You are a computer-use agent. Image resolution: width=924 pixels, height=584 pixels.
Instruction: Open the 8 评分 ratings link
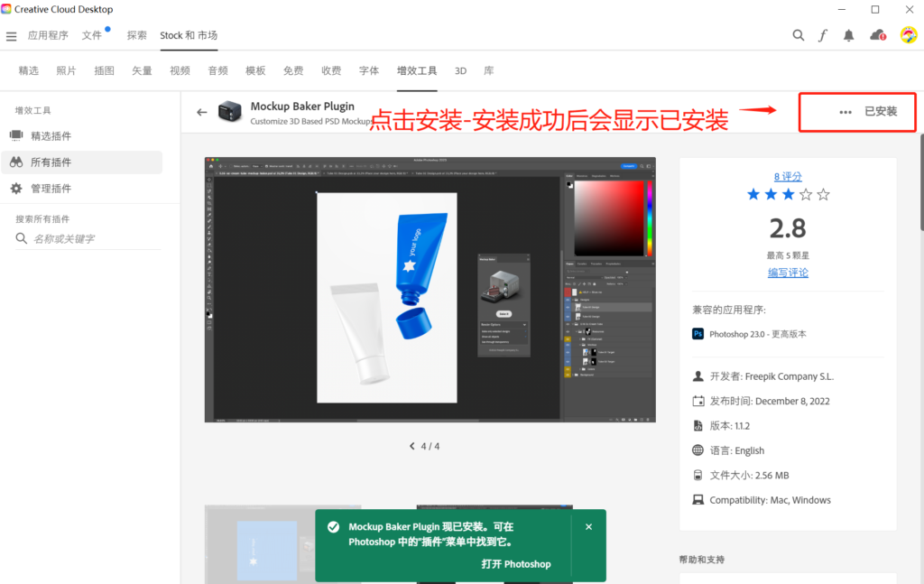click(788, 176)
